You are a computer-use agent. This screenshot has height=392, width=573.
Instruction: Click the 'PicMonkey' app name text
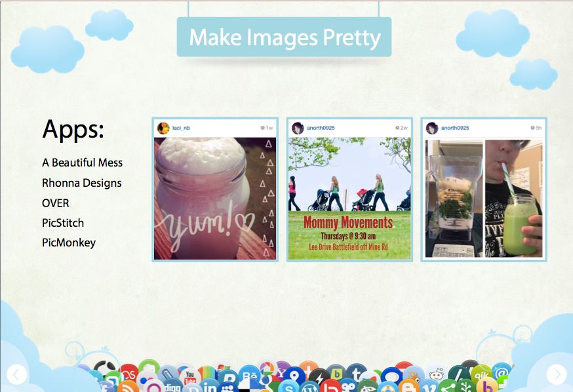tap(69, 243)
